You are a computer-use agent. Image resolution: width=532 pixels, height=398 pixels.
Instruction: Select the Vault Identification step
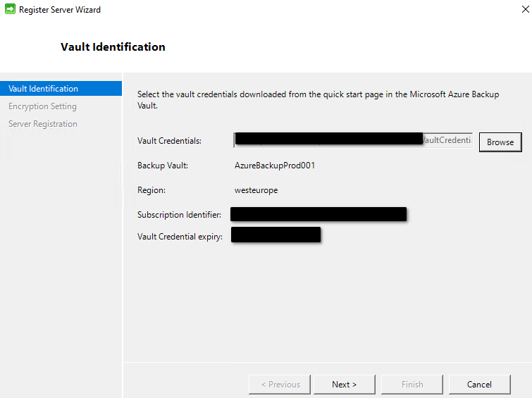[61, 89]
